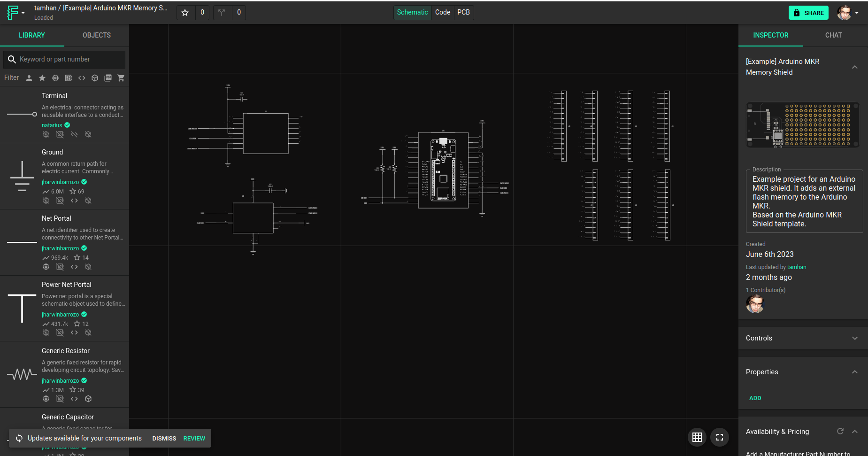
Task: Toggle the code filter
Action: [82, 78]
